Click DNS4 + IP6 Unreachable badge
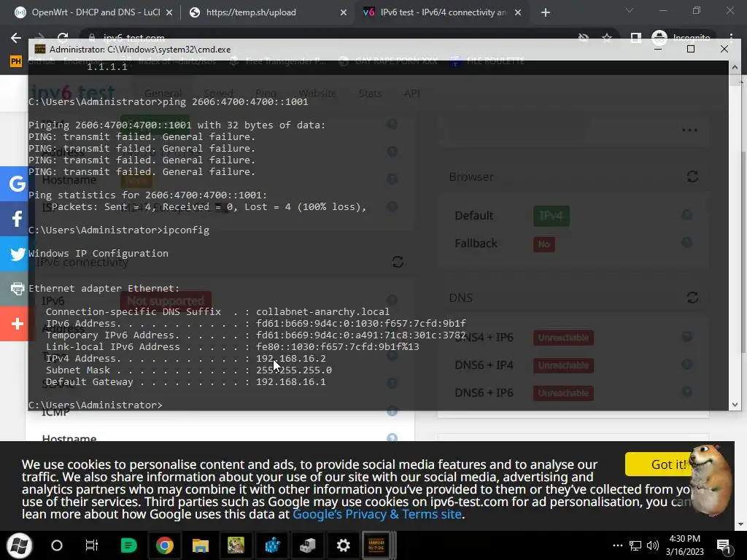Image resolution: width=747 pixels, height=560 pixels. click(563, 338)
